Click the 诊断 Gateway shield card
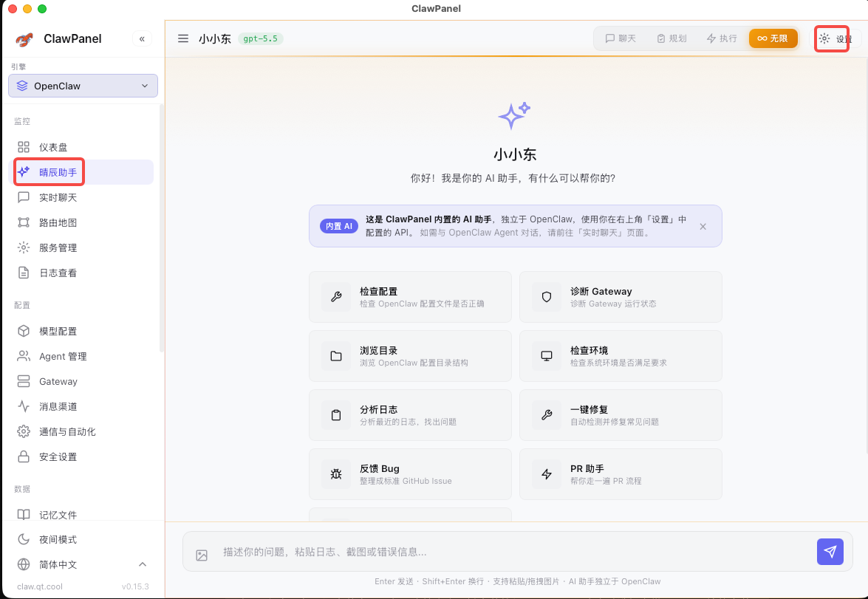The image size is (868, 599). pos(621,297)
